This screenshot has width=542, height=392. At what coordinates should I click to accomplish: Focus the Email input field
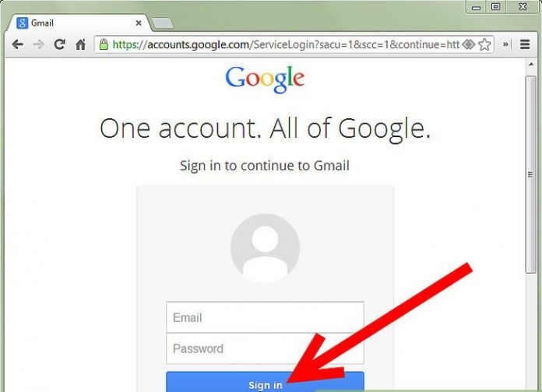point(265,317)
